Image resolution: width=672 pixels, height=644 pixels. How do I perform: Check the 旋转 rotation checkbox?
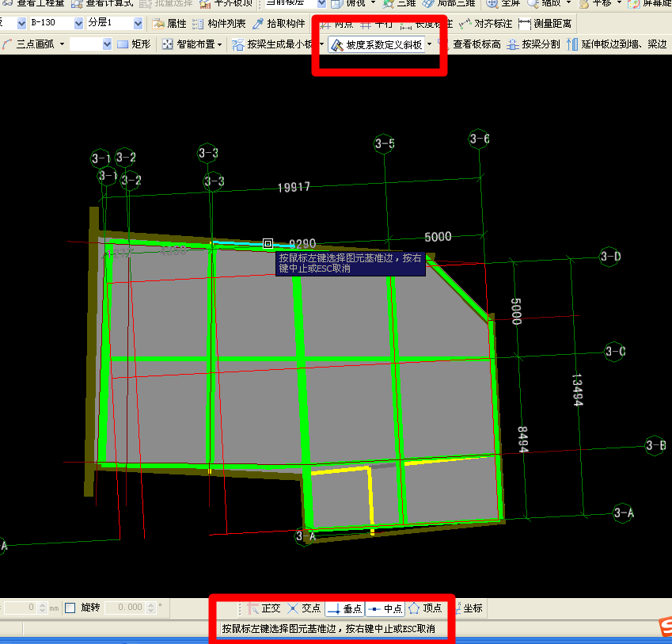[70, 608]
